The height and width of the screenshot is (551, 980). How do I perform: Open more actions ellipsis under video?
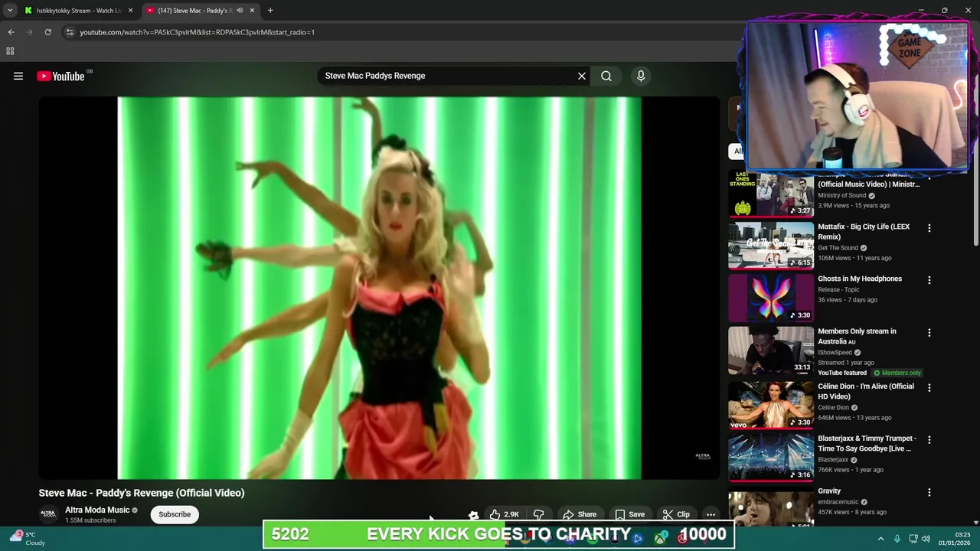click(710, 514)
